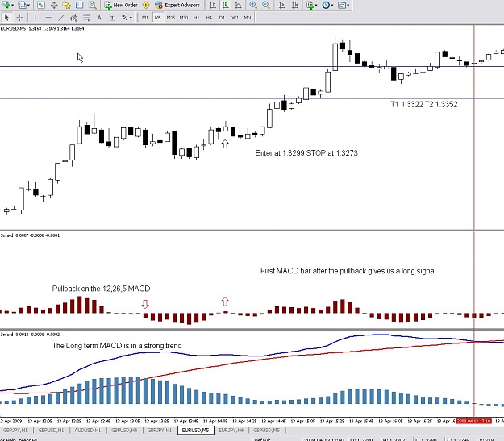Image resolution: width=504 pixels, height=441 pixels.
Task: Toggle the Data Window crosshair-circle icon
Action: pyautogui.click(x=54, y=5)
